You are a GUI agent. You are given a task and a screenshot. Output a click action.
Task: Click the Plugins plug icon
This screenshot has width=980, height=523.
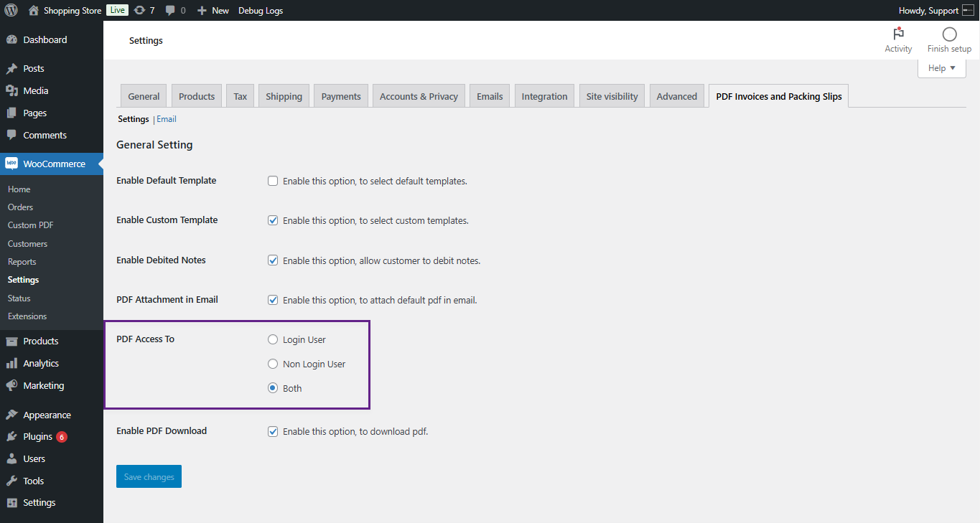(11, 437)
